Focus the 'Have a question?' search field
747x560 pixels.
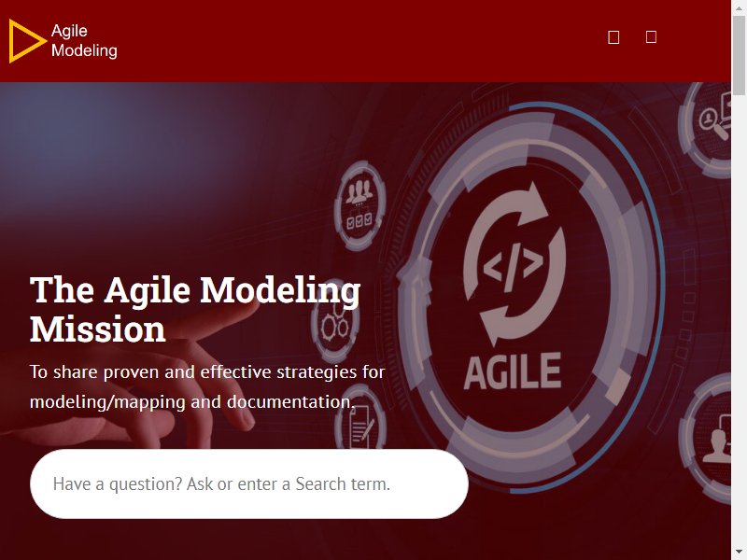249,483
